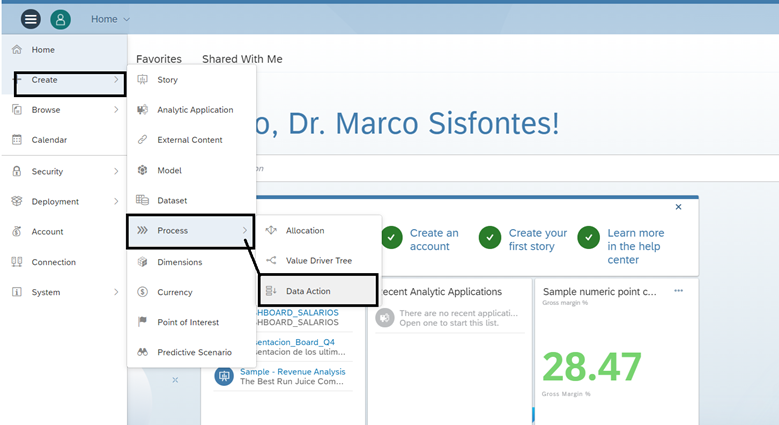779x425 pixels.
Task: Open the hamburger main menu button
Action: (30, 19)
